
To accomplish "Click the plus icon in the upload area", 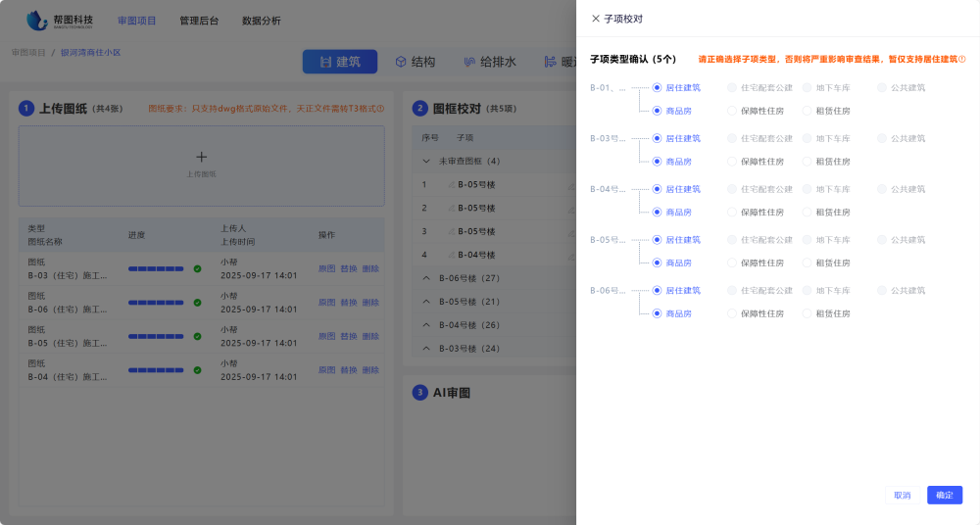I will pos(201,157).
